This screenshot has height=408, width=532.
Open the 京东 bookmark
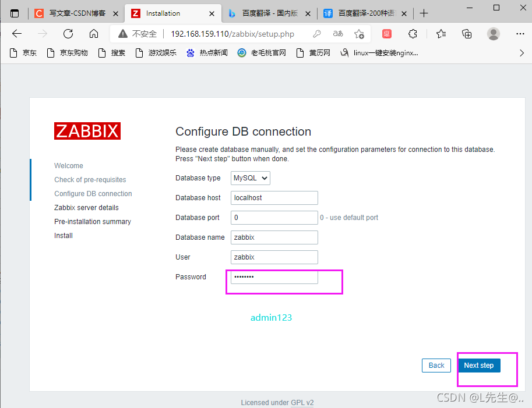23,53
